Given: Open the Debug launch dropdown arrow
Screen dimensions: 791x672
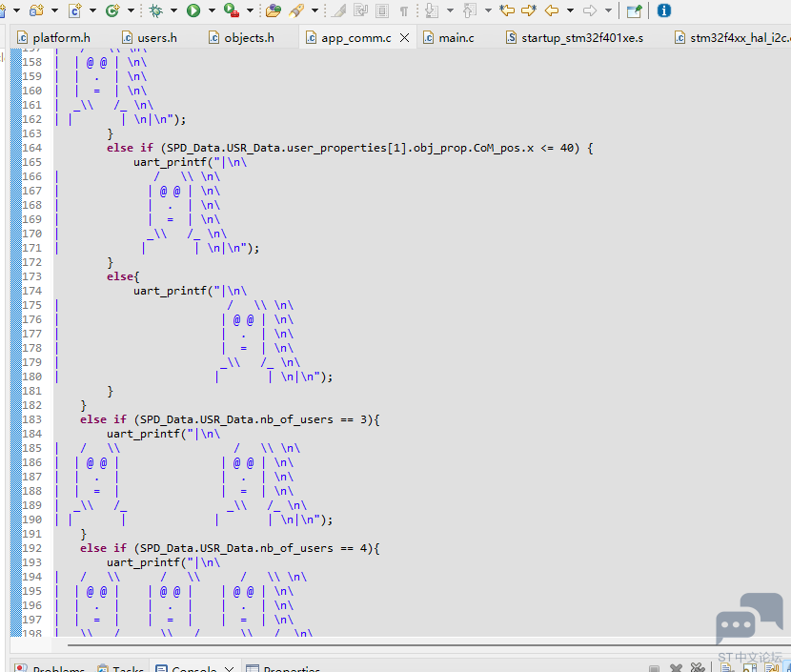Looking at the screenshot, I should (173, 10).
